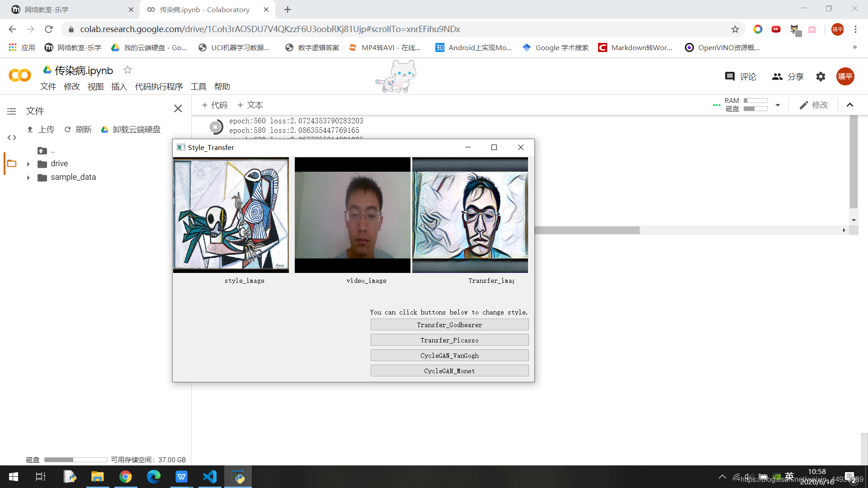Switch to the 网络教室-乐学 browser tab

point(68,9)
